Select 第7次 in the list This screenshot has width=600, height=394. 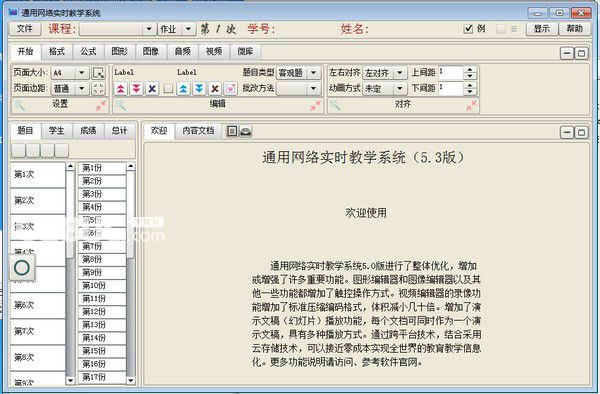coord(38,332)
